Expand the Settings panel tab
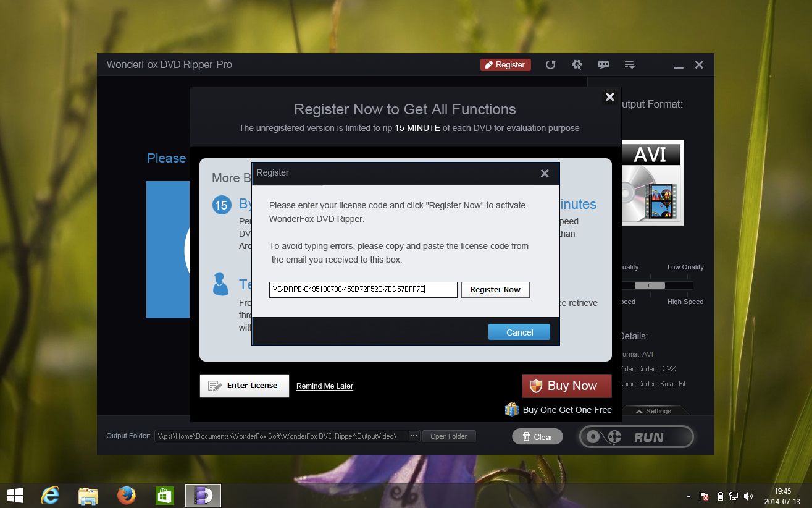This screenshot has width=812, height=508. click(x=654, y=411)
